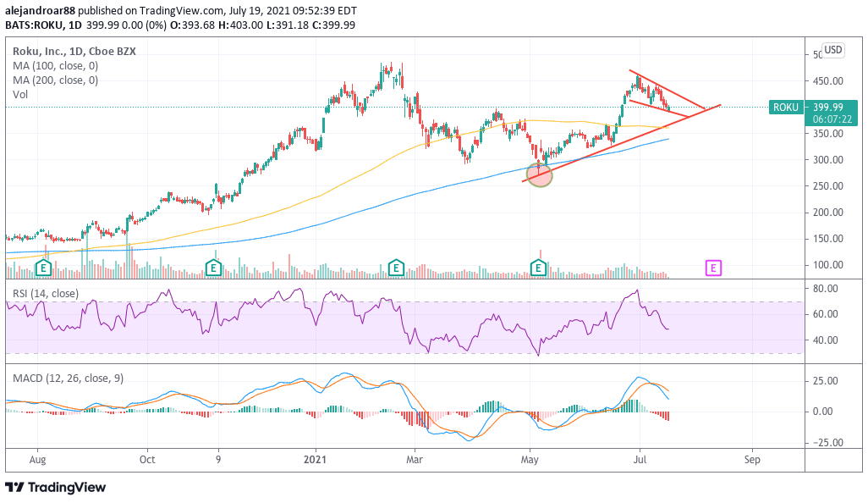Click the TradingView logo at the bottom
Image resolution: width=868 pixels, height=503 pixels.
pyautogui.click(x=55, y=488)
